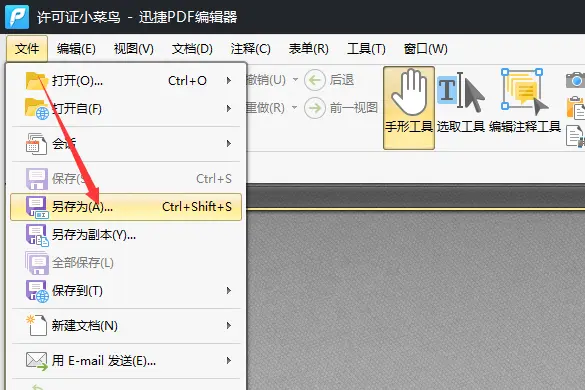Click the web folder icon for 打开自(F)
585x390 pixels.
pyautogui.click(x=37, y=109)
